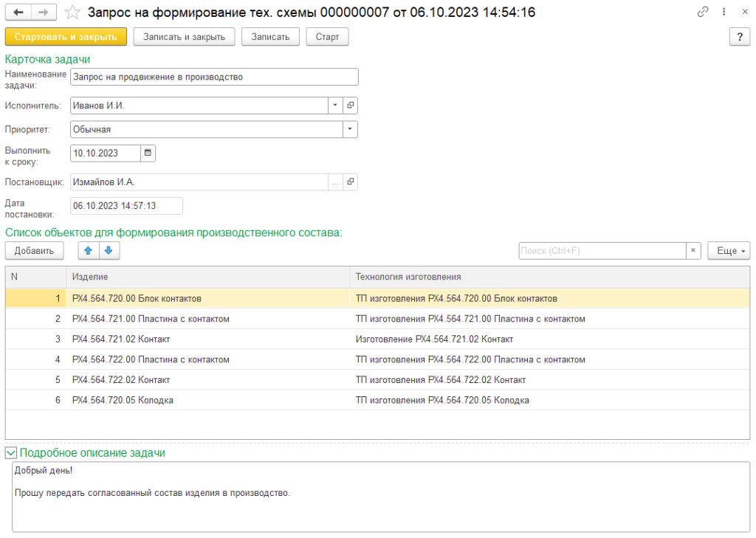Click the forward navigation arrow
The height and width of the screenshot is (538, 756).
44,13
